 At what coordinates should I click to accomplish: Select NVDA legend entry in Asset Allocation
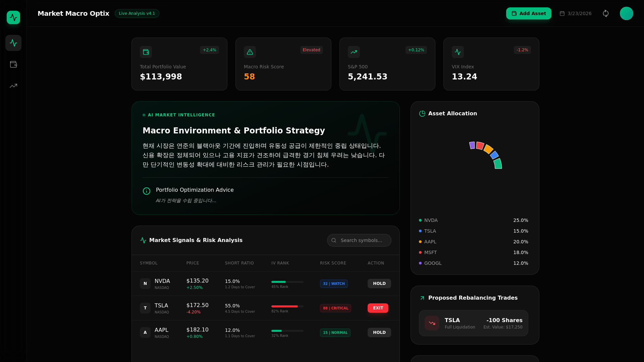[x=474, y=220]
